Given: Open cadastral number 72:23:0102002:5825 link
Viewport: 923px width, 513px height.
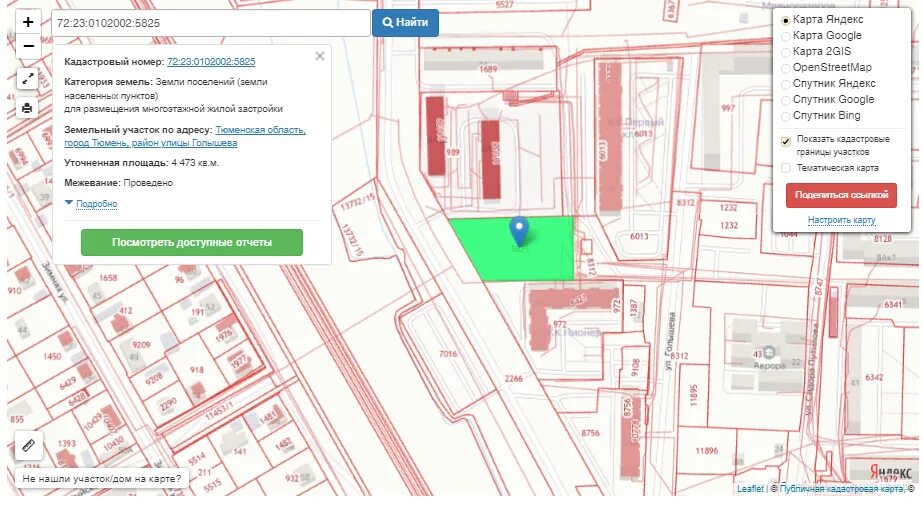Looking at the screenshot, I should click(x=211, y=61).
